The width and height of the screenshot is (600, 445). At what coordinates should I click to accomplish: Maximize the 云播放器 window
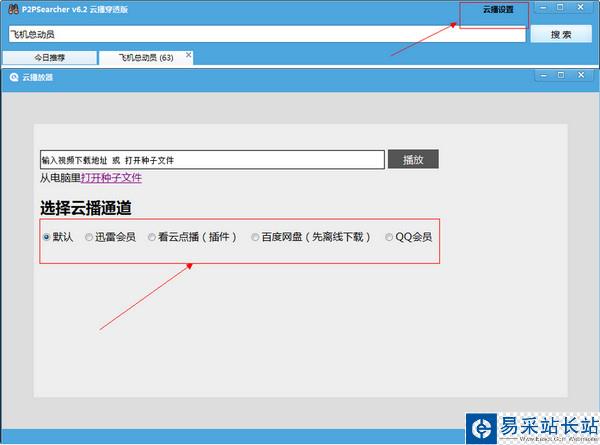click(x=561, y=75)
